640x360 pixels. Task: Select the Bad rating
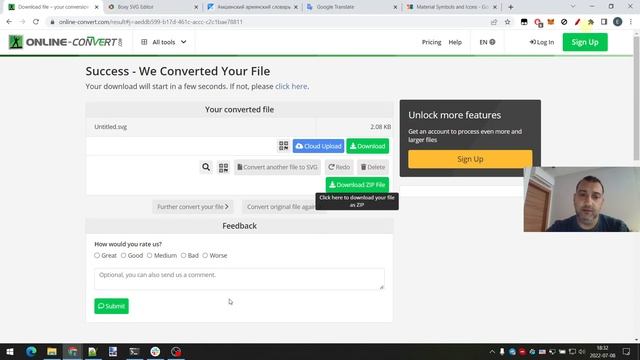click(x=183, y=256)
